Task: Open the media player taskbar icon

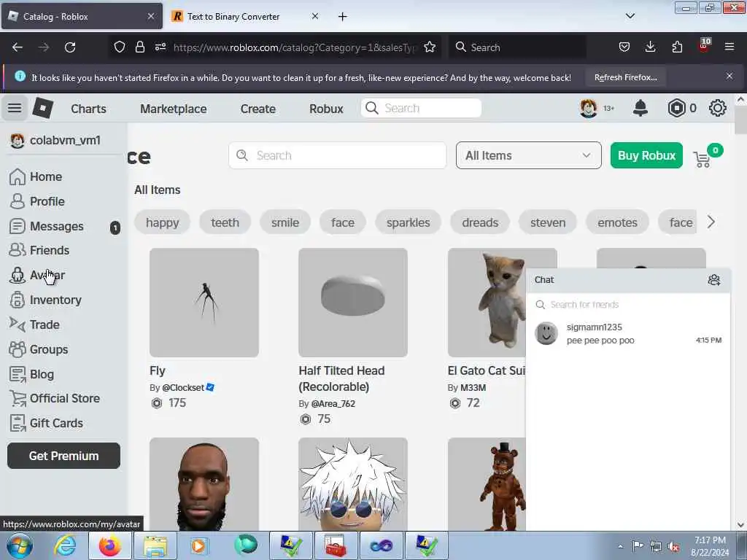Action: point(198,545)
